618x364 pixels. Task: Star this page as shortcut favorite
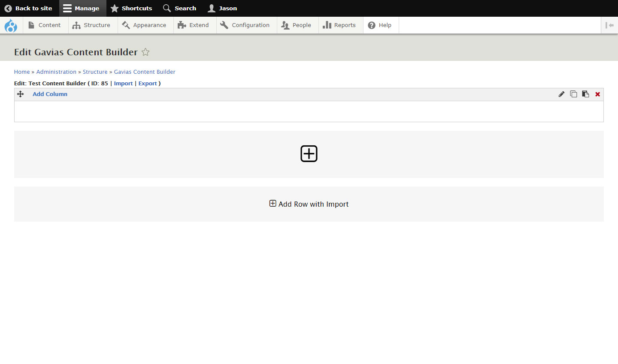pyautogui.click(x=145, y=52)
